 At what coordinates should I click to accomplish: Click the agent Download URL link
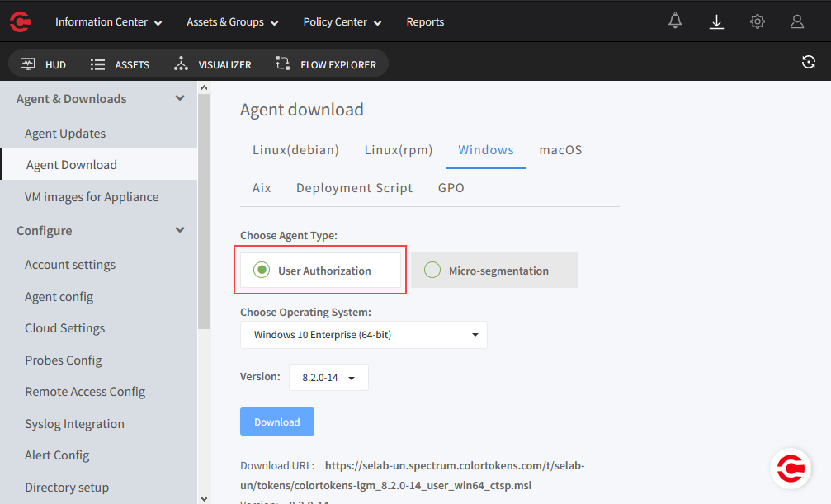[413, 475]
